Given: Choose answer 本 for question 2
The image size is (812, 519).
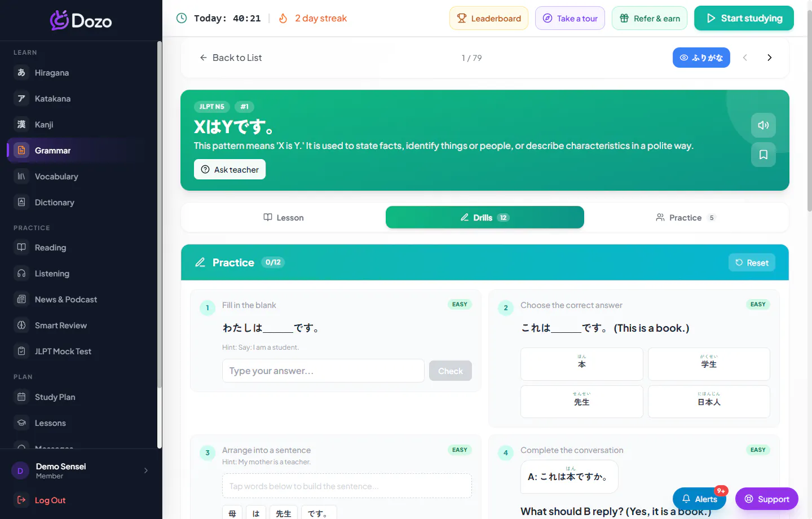Looking at the screenshot, I should coord(582,364).
